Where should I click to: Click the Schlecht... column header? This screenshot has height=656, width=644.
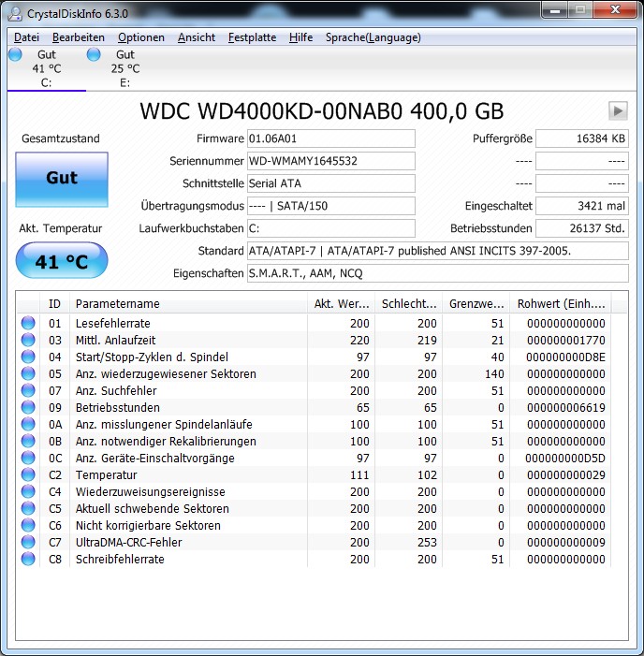pyautogui.click(x=409, y=304)
